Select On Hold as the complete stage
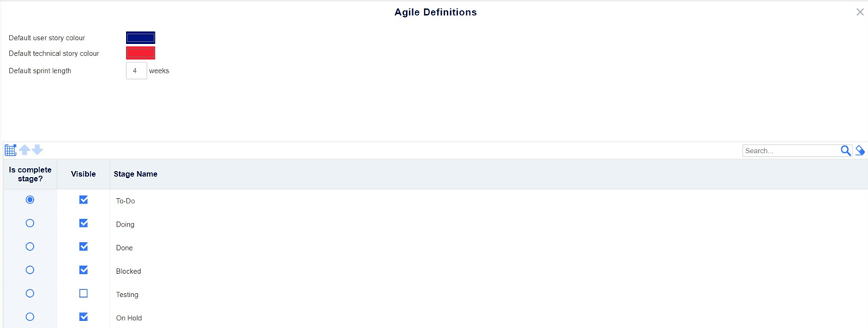 (30, 316)
